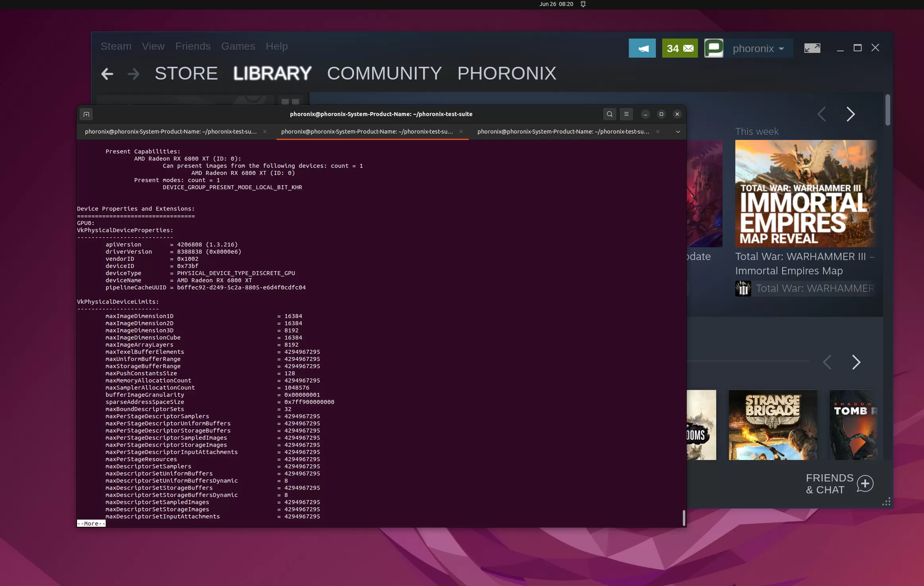
Task: Click the terminal hamburger menu icon
Action: [x=626, y=114]
